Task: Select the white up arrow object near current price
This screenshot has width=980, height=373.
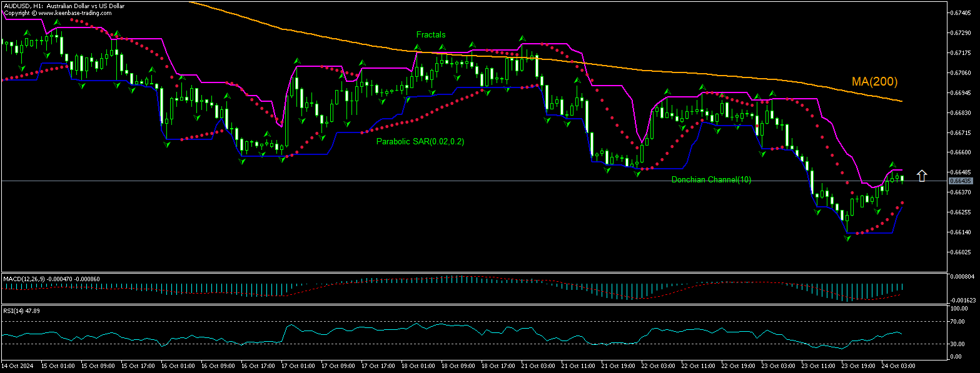Action: coord(922,175)
